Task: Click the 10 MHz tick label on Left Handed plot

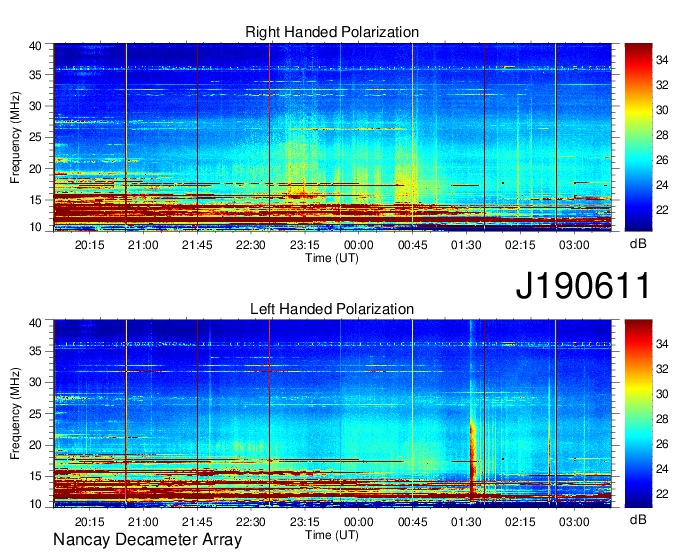Action: (x=35, y=504)
